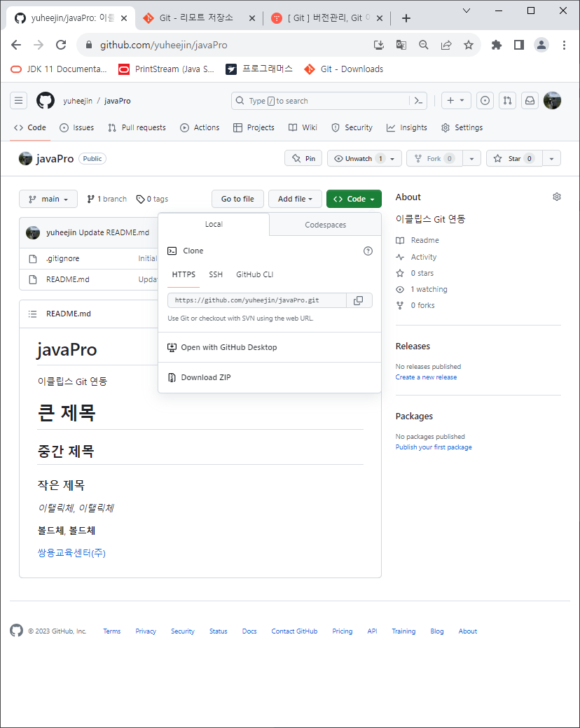Click the share this page icon

pyautogui.click(x=446, y=45)
